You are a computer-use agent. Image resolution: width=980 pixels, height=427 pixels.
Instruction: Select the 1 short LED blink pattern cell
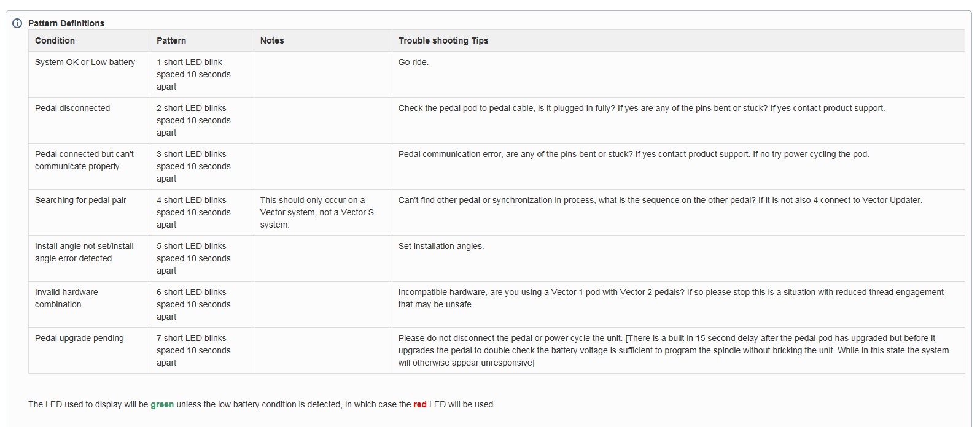point(193,74)
